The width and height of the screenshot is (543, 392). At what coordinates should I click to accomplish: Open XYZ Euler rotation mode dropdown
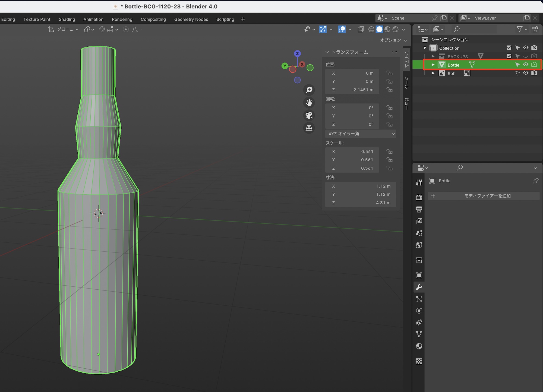point(361,134)
